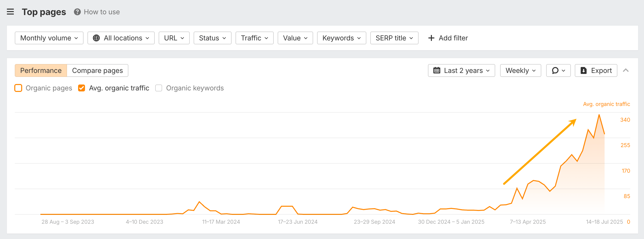644x239 pixels.
Task: Open the hamburger menu icon
Action: [10, 12]
